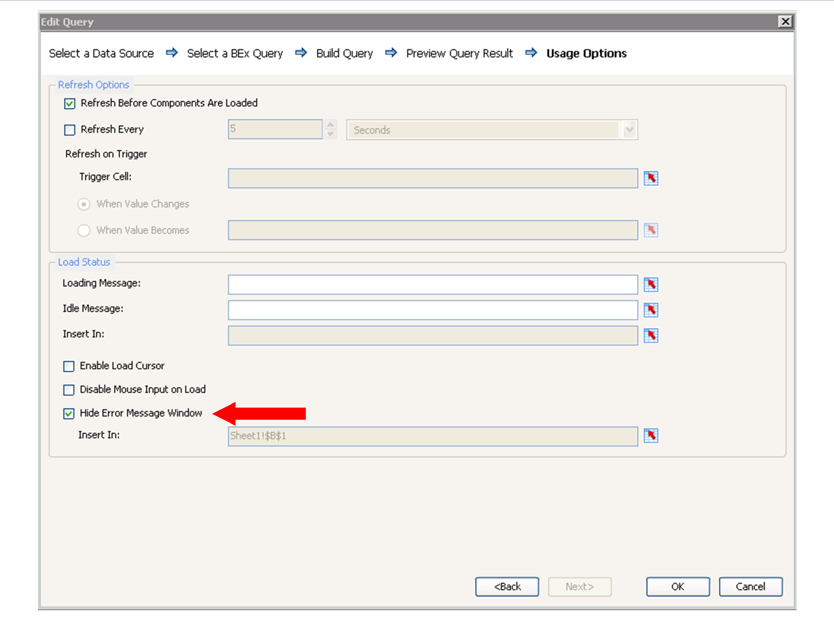Uncheck Refresh Before Components Are Loaded
The image size is (834, 644).
(70, 104)
